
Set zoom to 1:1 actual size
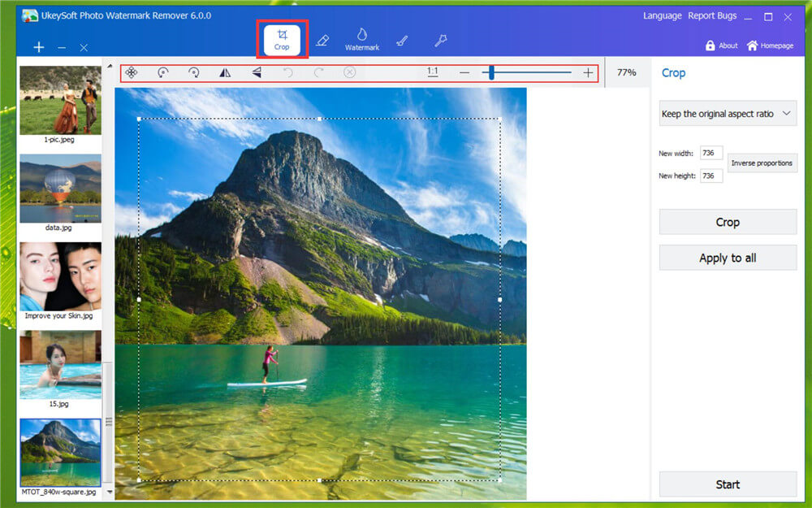432,72
